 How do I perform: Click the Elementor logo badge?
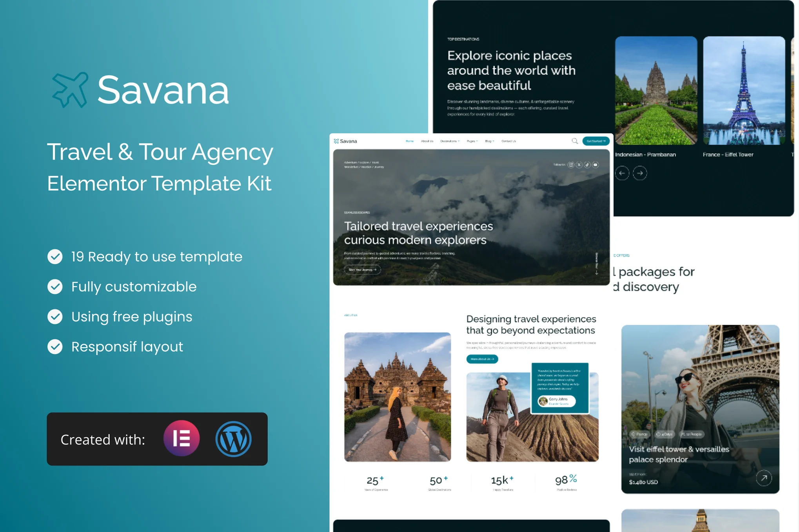point(182,439)
